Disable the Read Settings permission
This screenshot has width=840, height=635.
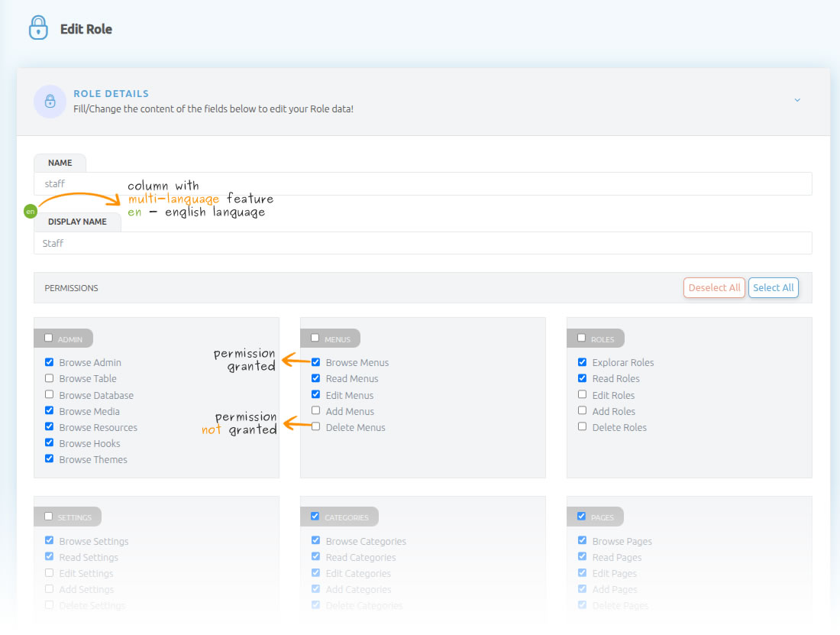click(x=50, y=556)
